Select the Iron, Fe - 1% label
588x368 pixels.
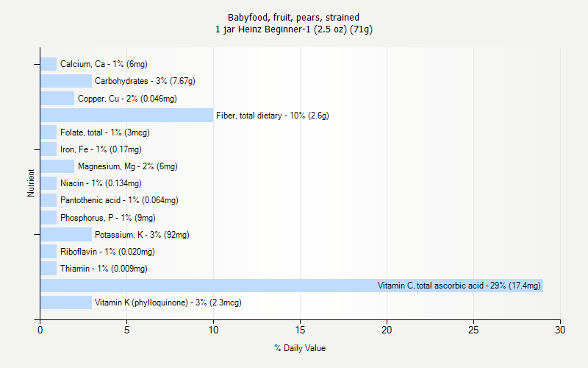coord(101,149)
